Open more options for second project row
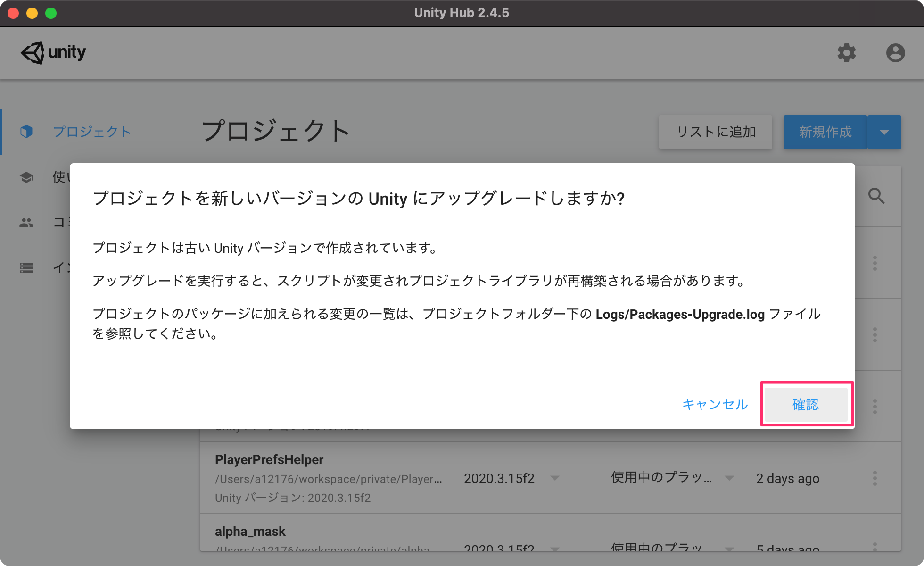Viewport: 924px width, 566px height. pyautogui.click(x=875, y=335)
